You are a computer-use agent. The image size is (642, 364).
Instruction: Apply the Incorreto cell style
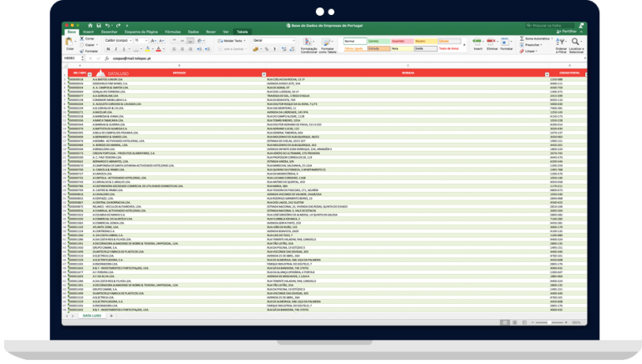coord(401,41)
